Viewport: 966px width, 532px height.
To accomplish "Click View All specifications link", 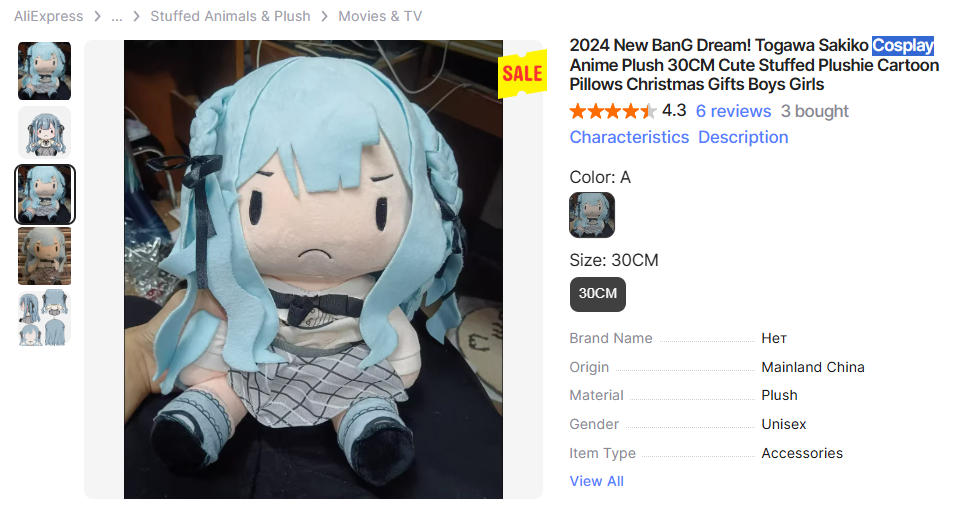I will pyautogui.click(x=596, y=482).
